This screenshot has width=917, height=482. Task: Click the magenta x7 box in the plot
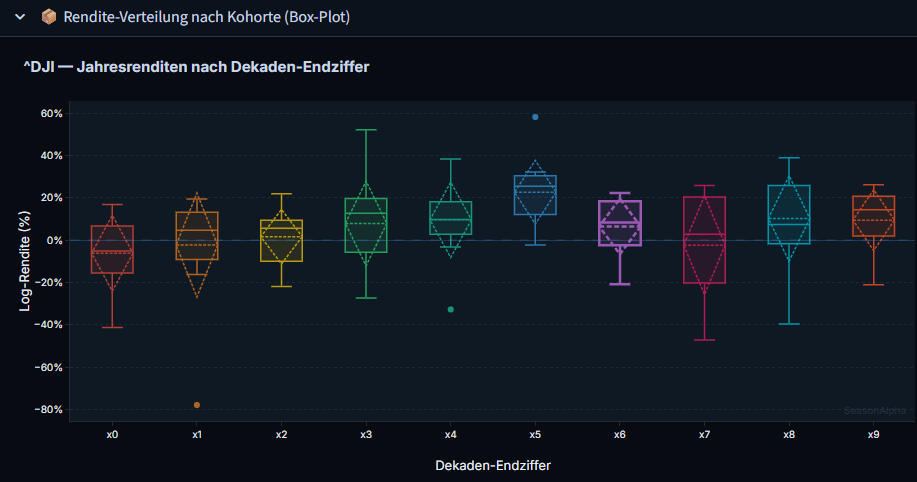point(704,240)
